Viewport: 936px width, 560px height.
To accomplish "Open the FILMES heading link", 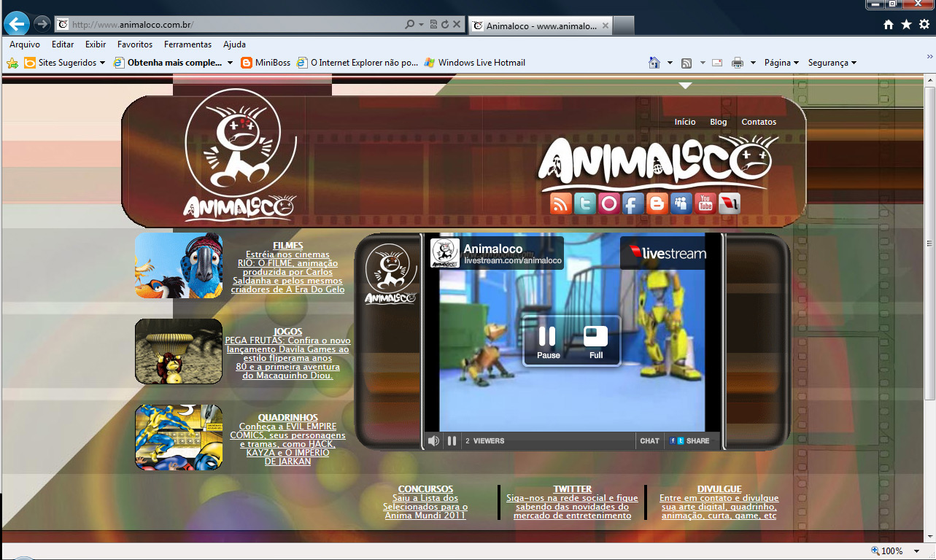I will (x=288, y=246).
